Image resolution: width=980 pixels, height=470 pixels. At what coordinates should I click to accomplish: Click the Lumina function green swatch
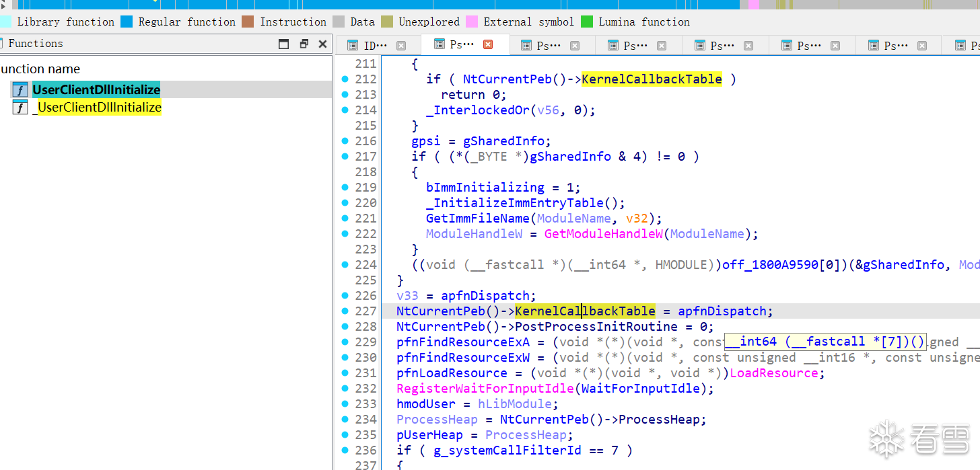click(587, 22)
